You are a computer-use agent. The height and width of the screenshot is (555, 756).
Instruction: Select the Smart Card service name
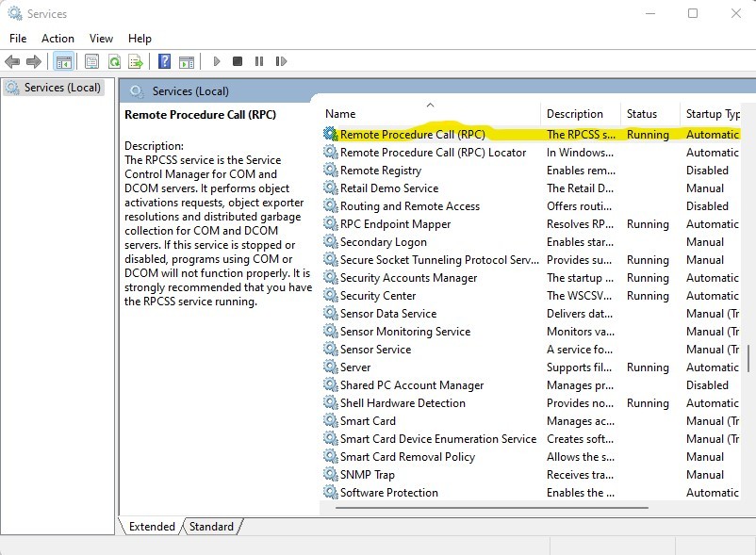coord(368,420)
